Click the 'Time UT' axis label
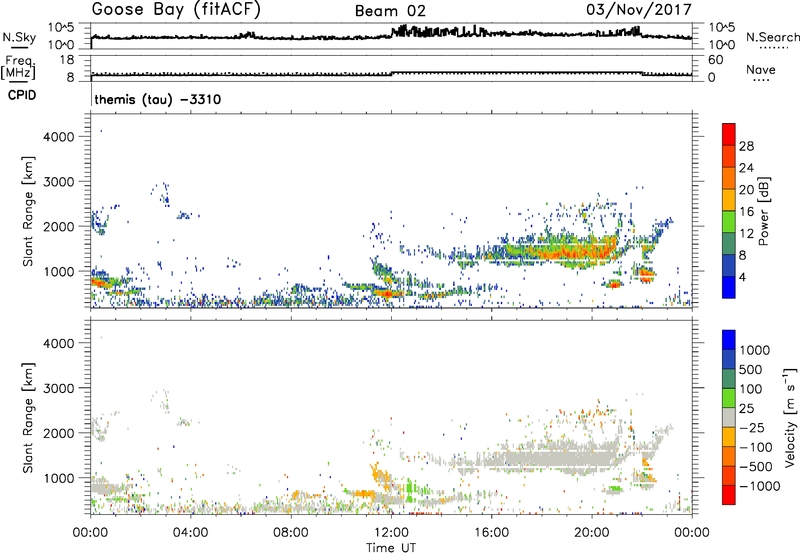800x554 pixels. point(391,548)
